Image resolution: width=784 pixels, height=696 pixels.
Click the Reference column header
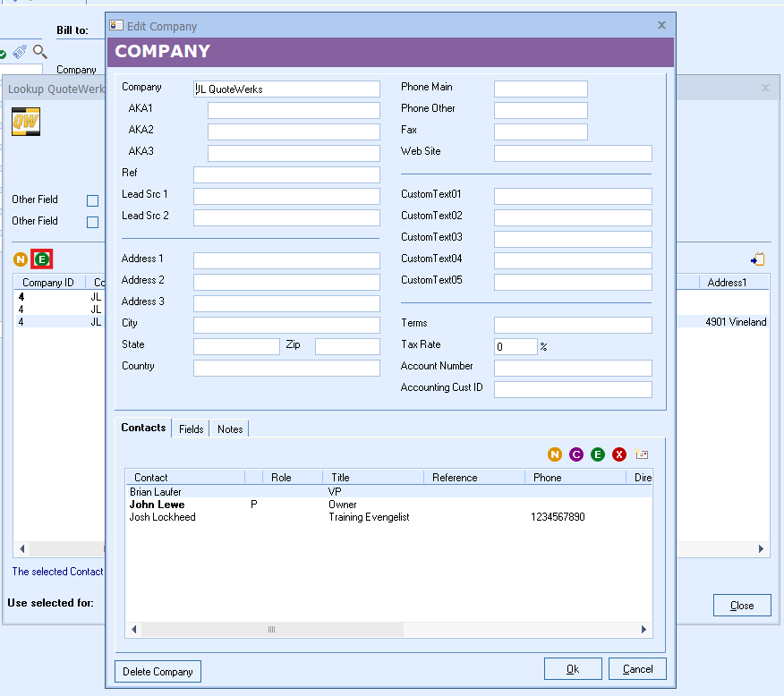(x=474, y=477)
